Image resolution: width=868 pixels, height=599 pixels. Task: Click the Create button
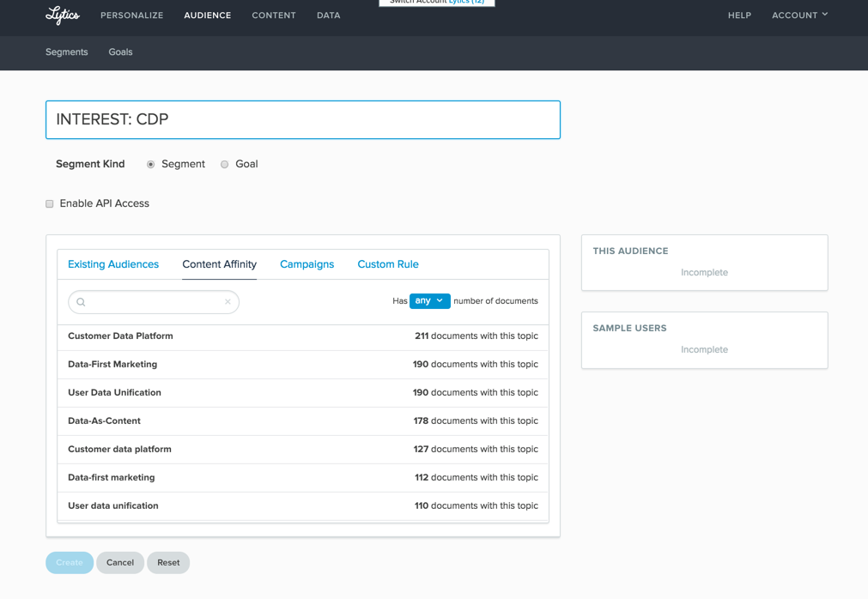(x=70, y=562)
